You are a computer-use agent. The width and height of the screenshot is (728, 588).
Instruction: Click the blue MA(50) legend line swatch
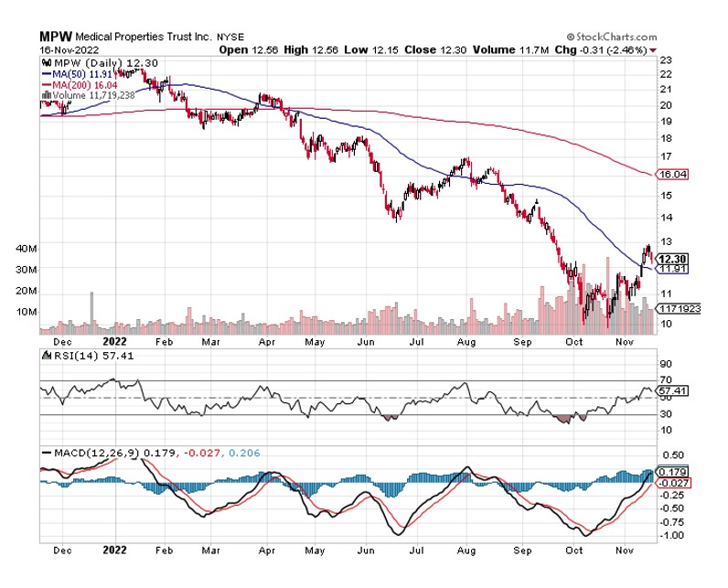[x=47, y=74]
